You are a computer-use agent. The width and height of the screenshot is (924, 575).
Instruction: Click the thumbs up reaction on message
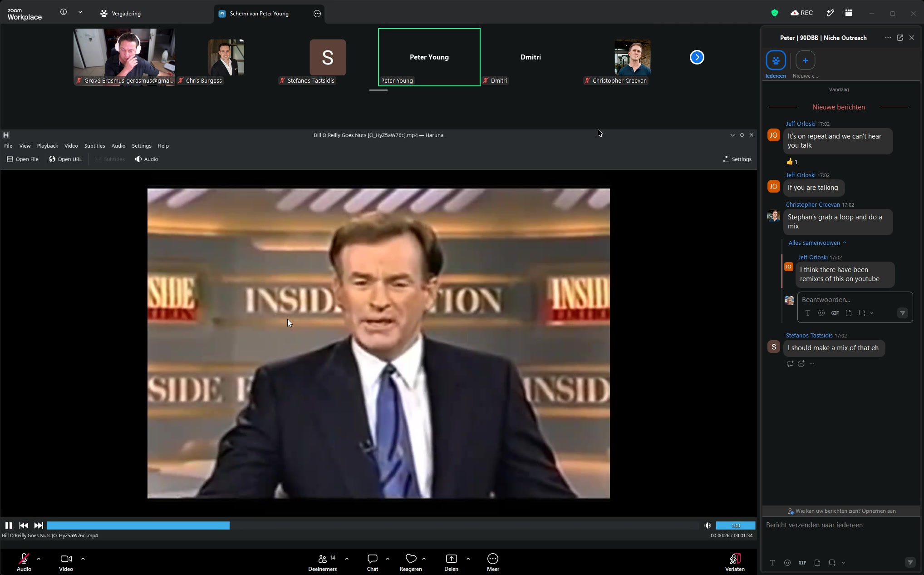[x=792, y=162]
